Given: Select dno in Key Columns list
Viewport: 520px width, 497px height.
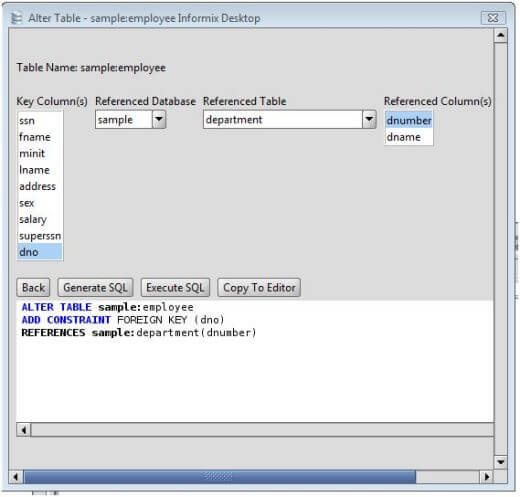Looking at the screenshot, I should click(x=40, y=252).
